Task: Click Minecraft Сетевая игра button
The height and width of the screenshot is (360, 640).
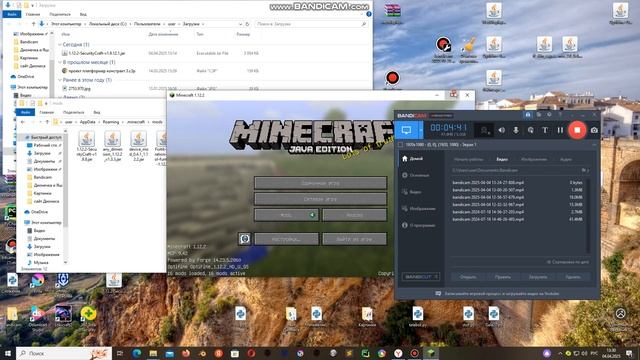Action: coord(320,199)
